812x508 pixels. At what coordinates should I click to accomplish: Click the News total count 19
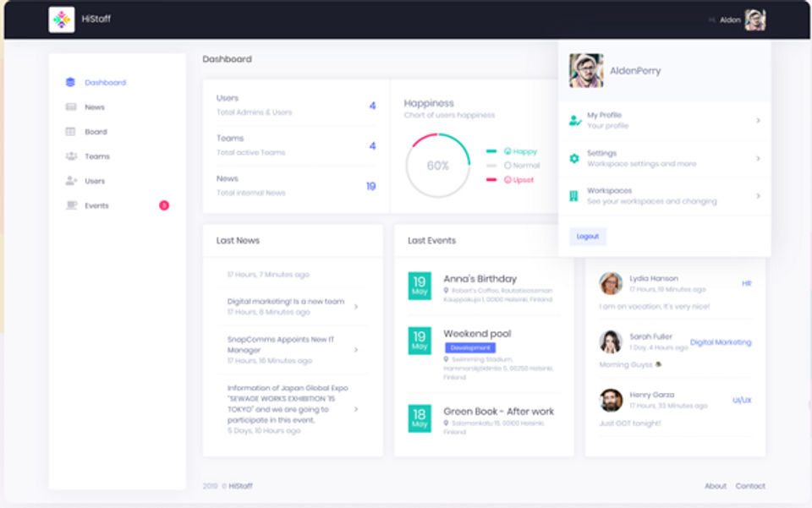point(370,186)
